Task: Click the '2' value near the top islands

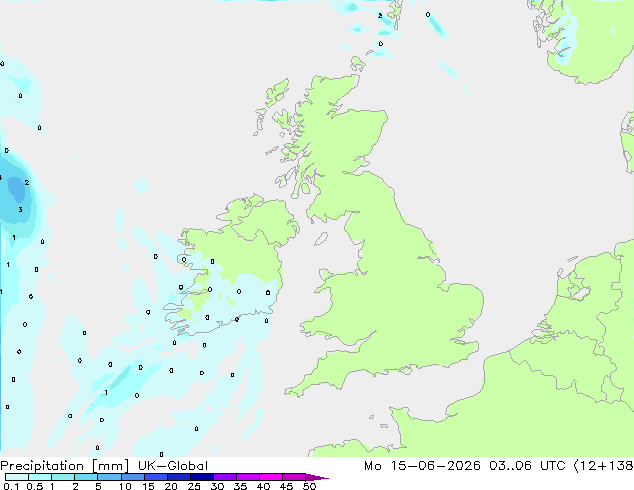Action: (380, 16)
